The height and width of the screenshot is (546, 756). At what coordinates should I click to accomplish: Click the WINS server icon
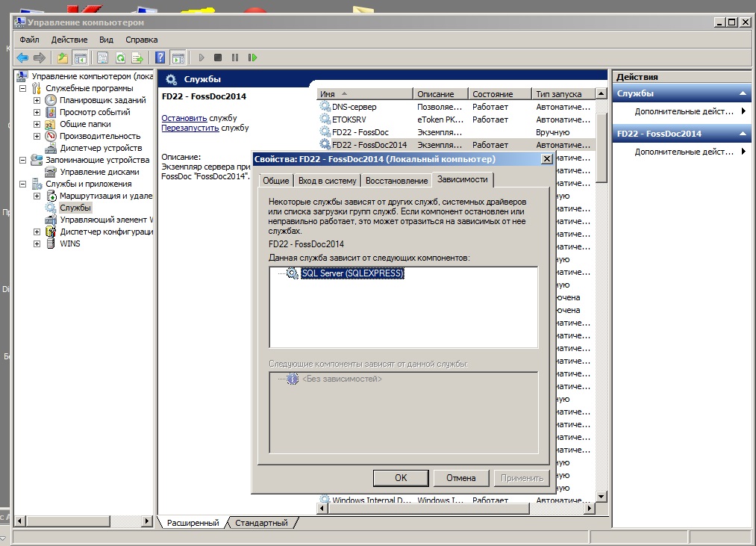coord(51,243)
